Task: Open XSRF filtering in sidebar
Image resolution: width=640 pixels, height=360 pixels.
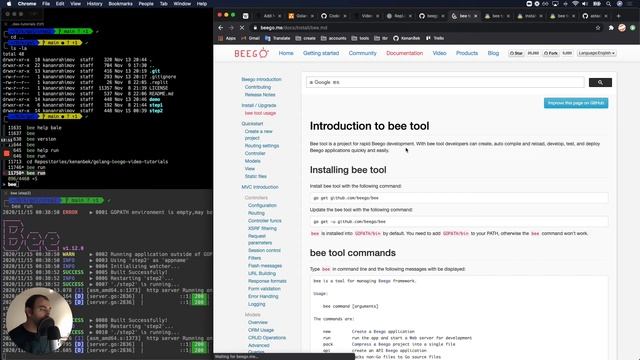Action: [x=262, y=229]
